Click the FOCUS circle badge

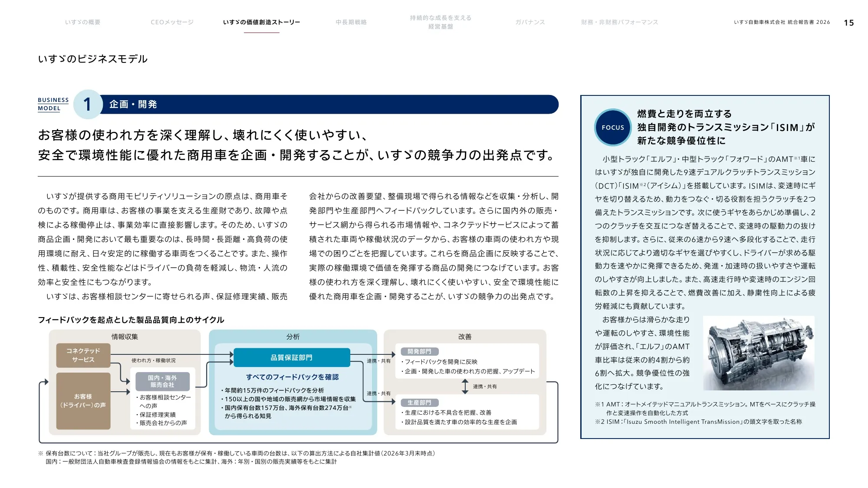[x=613, y=128]
